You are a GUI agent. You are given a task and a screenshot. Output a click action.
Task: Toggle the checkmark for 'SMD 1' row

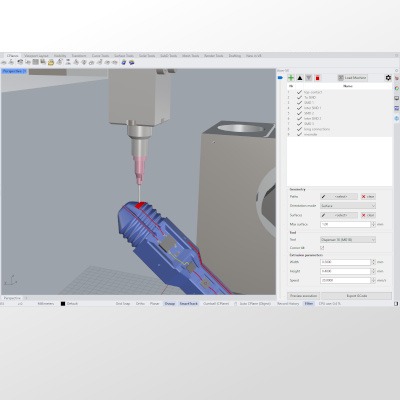pyautogui.click(x=299, y=103)
